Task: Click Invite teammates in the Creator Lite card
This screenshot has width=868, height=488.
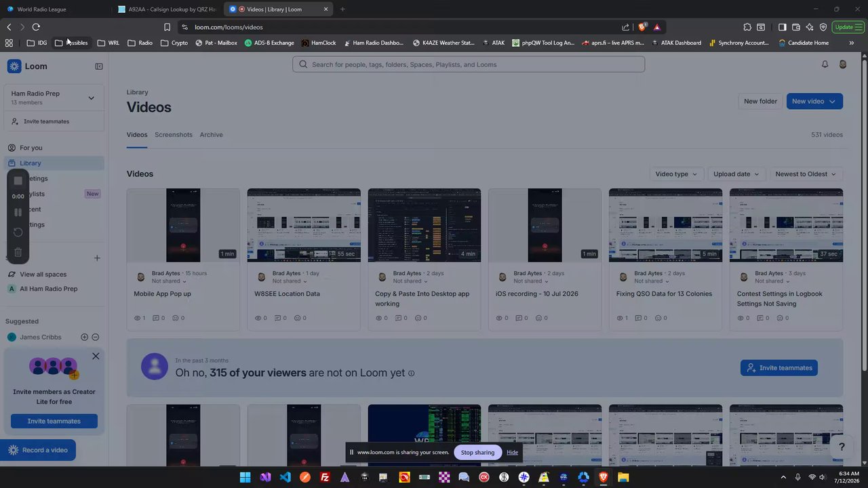Action: pyautogui.click(x=54, y=421)
